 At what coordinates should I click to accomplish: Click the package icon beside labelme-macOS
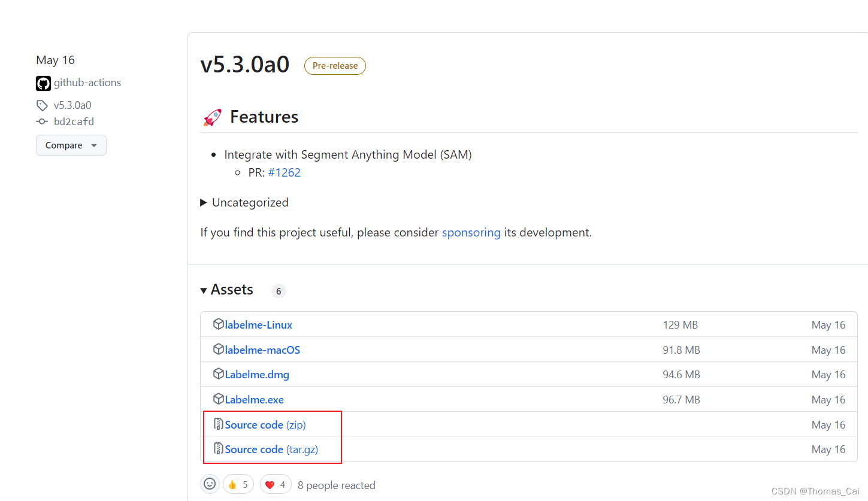219,350
